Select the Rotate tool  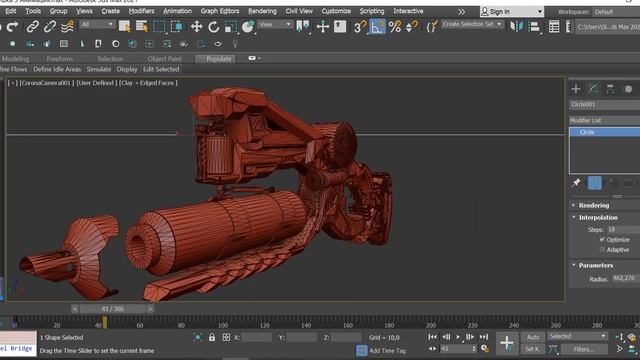213,27
